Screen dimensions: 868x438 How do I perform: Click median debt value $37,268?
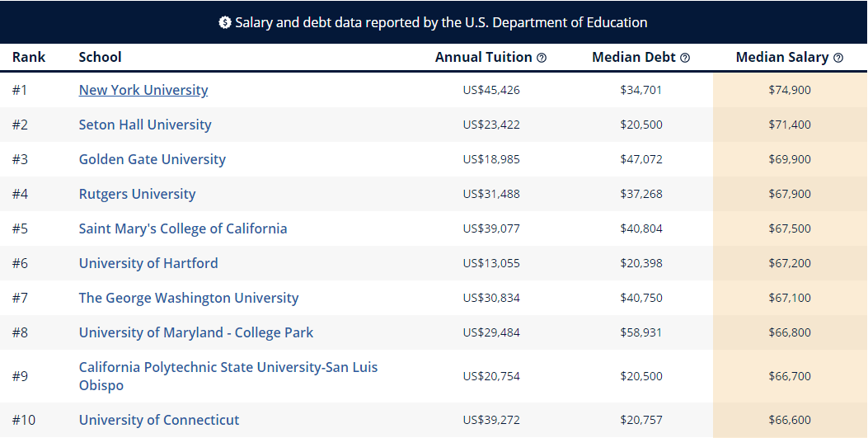641,194
